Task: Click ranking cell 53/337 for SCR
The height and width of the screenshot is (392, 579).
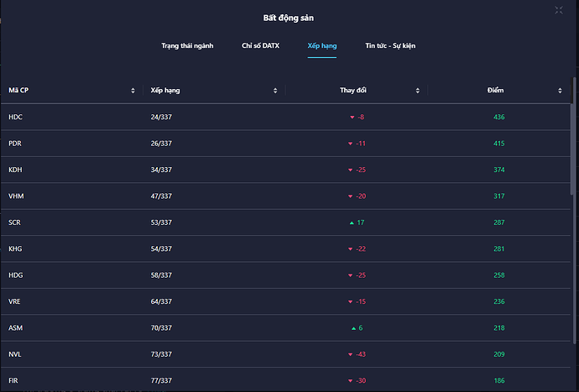Action: pyautogui.click(x=161, y=222)
